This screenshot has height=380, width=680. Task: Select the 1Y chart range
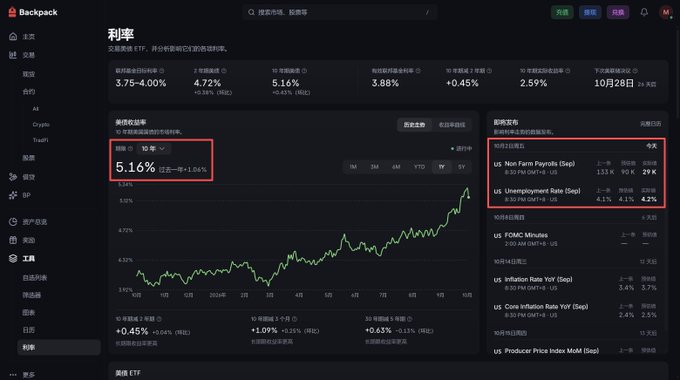441,167
